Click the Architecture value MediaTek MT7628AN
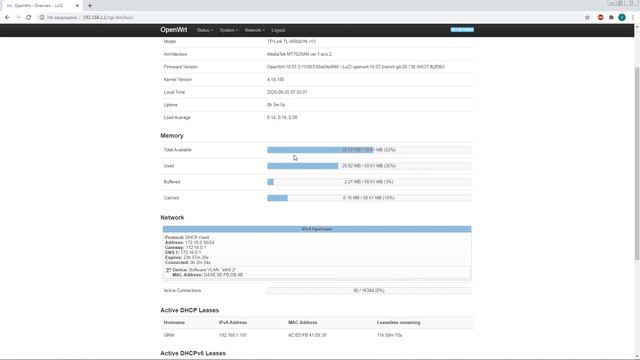640x360 pixels. [299, 54]
